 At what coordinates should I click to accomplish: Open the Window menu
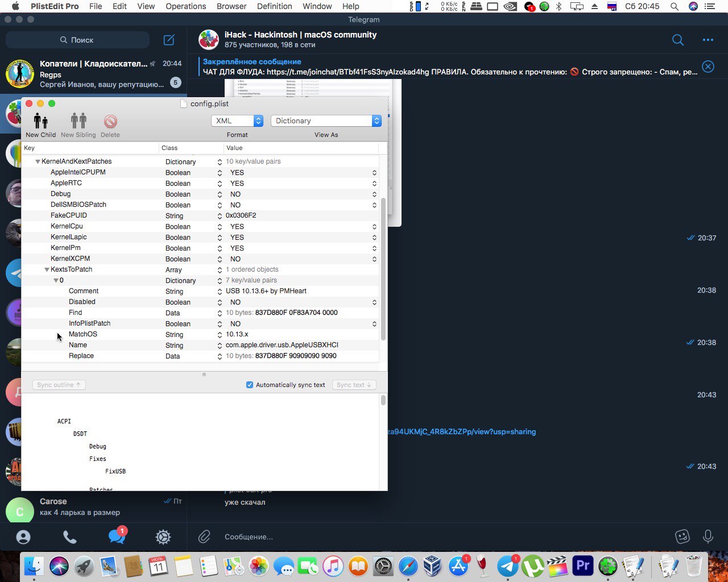[317, 6]
